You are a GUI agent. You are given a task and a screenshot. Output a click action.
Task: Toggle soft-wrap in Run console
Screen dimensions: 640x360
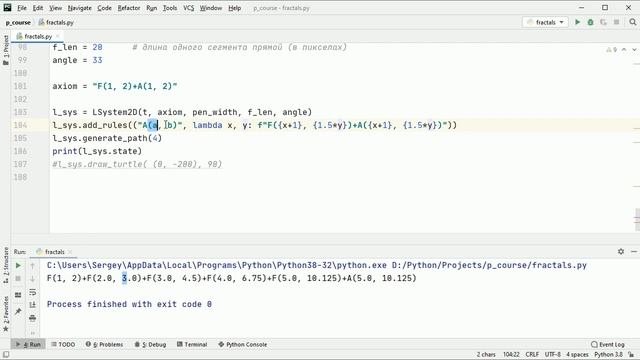[x=33, y=292]
